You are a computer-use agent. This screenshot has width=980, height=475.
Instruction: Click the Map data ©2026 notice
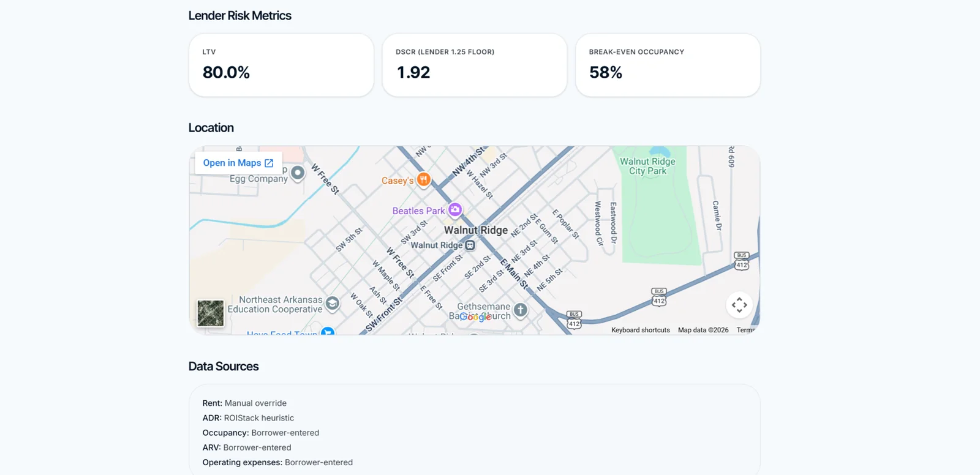click(703, 330)
